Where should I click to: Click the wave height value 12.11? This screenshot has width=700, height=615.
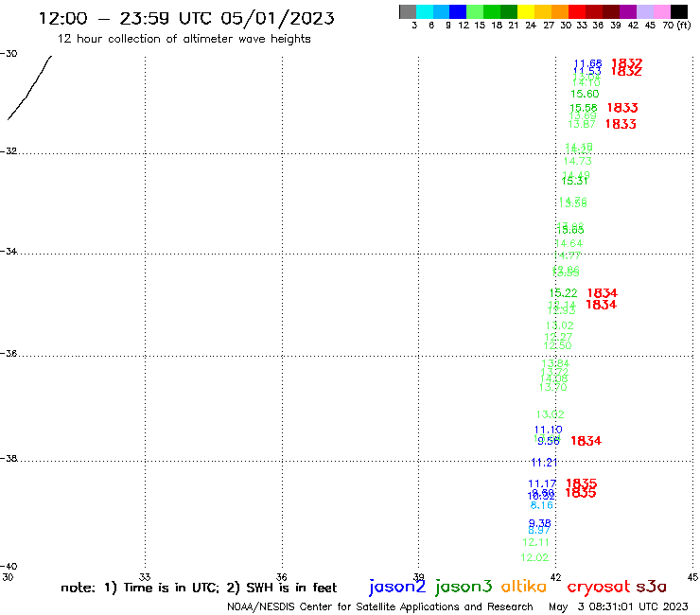(x=535, y=543)
